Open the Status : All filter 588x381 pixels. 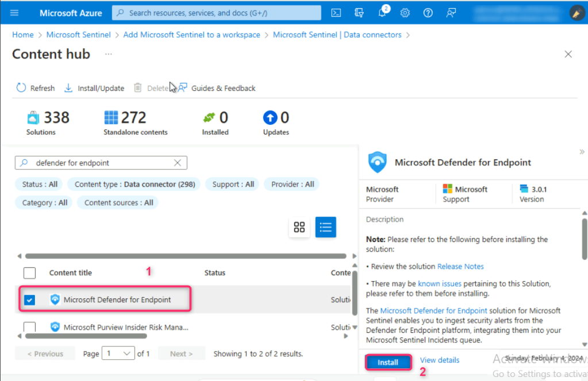click(40, 184)
